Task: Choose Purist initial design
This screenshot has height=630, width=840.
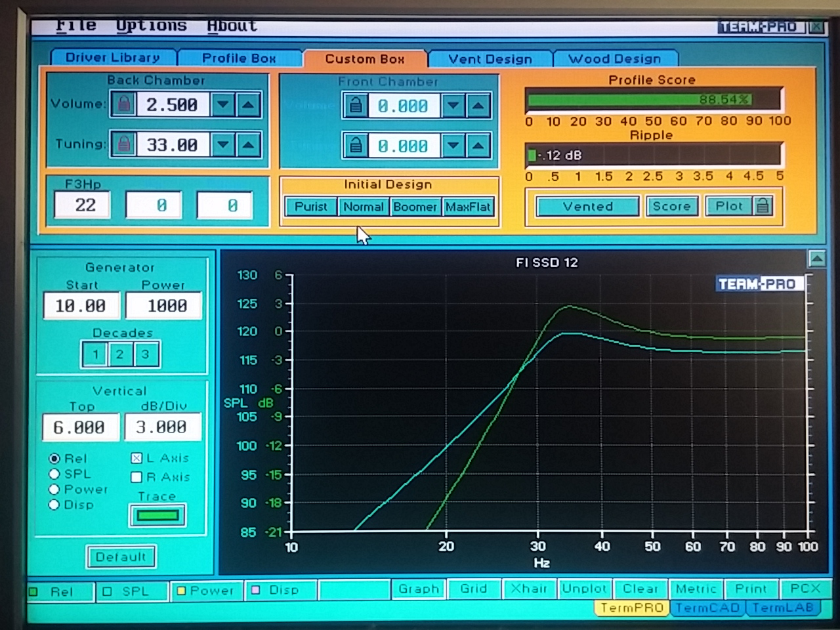Action: 311,207
